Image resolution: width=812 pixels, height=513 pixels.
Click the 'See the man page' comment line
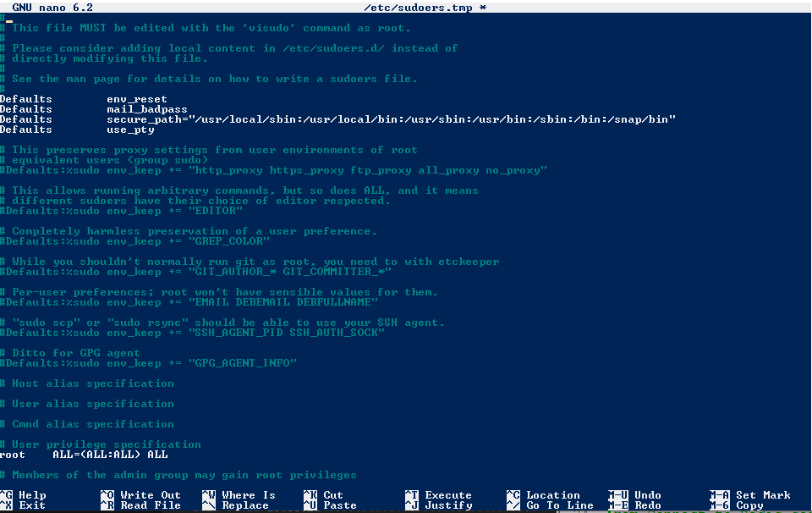209,79
